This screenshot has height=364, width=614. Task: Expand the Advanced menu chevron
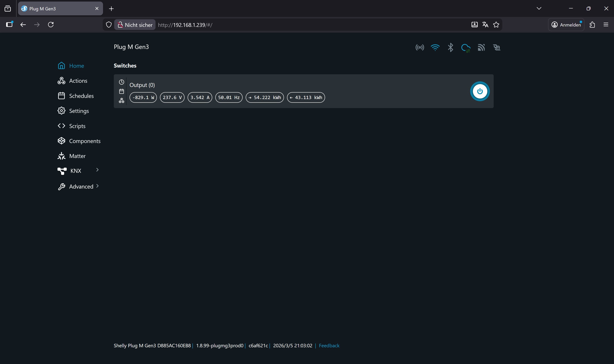[x=97, y=186]
